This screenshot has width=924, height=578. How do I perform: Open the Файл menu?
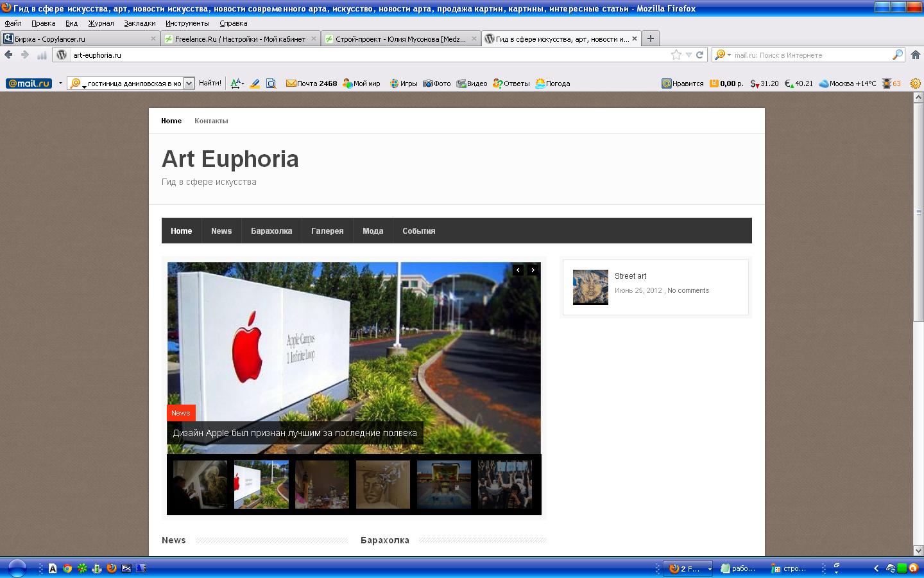pyautogui.click(x=13, y=23)
